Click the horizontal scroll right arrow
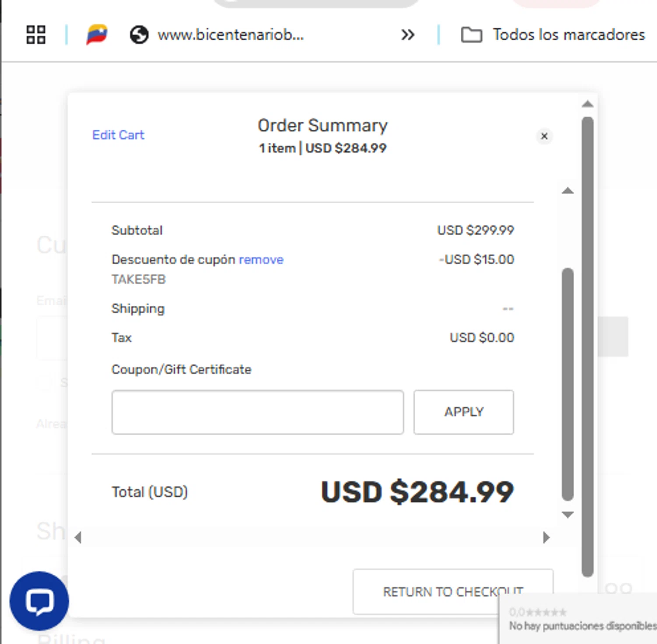The height and width of the screenshot is (644, 657). coord(546,538)
